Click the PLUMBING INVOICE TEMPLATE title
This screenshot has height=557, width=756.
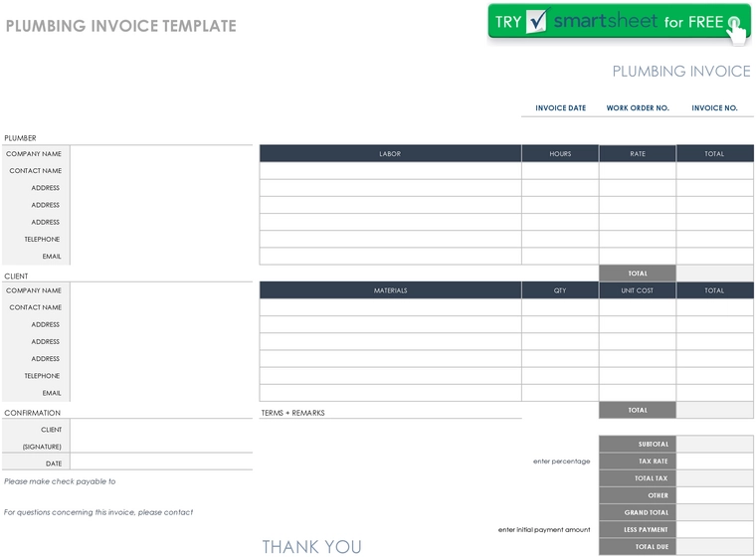[x=121, y=26]
